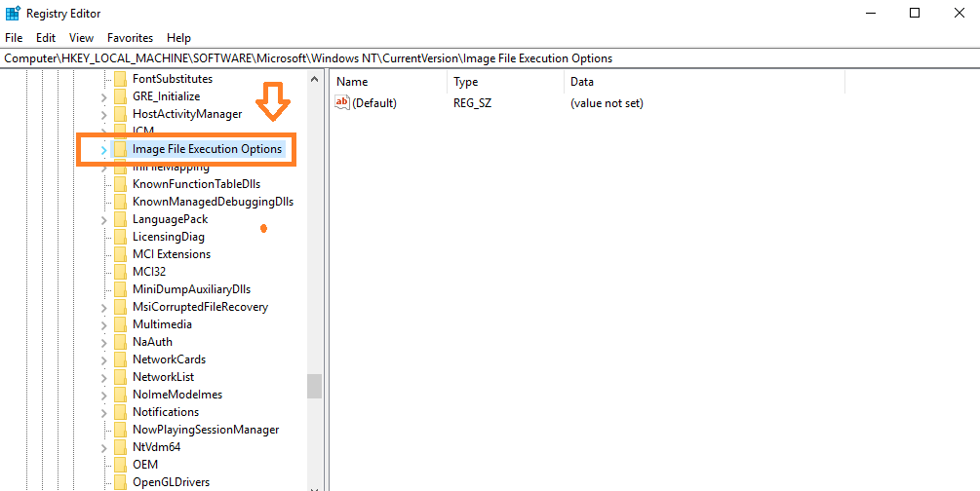Expand the Multimedia key
The width and height of the screenshot is (980, 491).
coord(103,324)
